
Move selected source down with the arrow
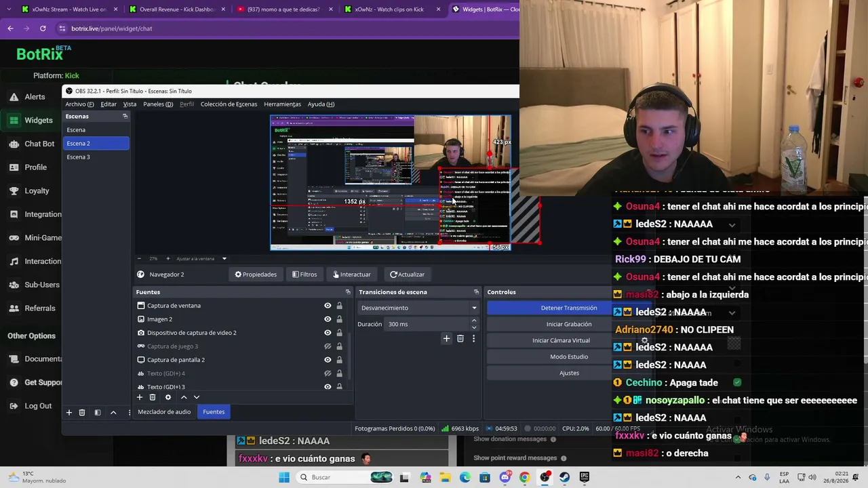(197, 397)
